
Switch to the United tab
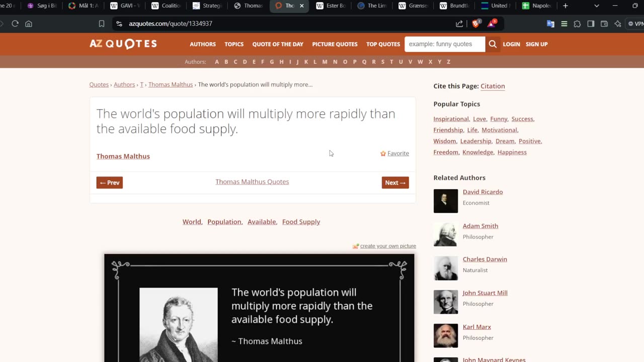[497, 6]
